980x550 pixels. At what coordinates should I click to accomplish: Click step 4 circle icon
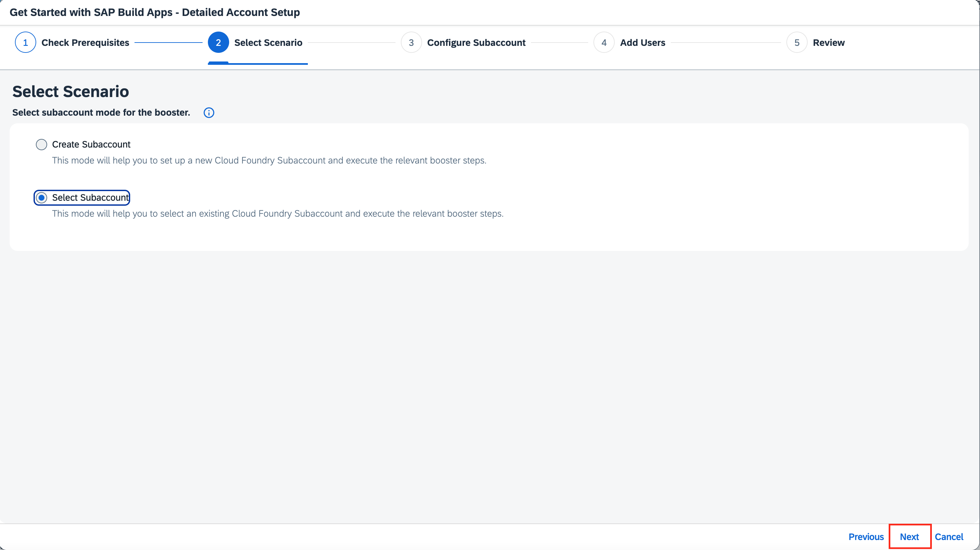click(604, 43)
